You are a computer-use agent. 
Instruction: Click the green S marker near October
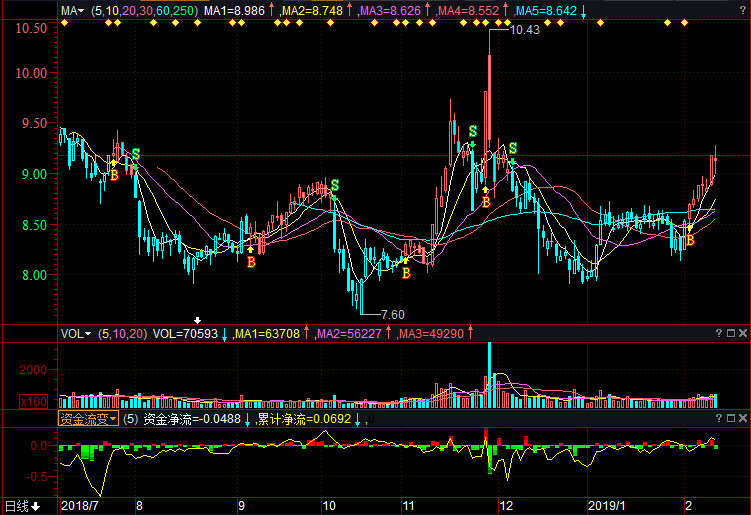(335, 185)
